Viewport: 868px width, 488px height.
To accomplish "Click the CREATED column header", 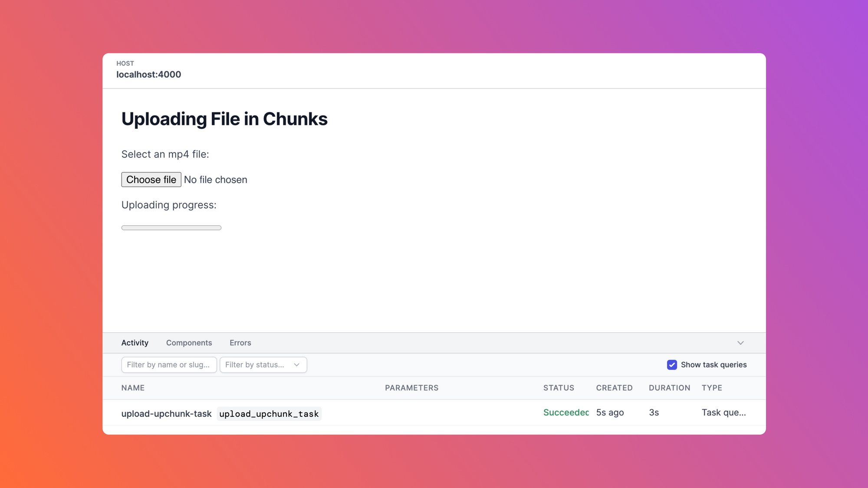I will click(614, 388).
